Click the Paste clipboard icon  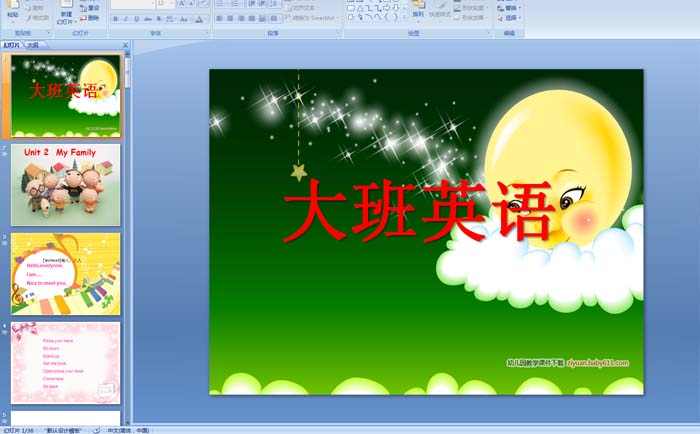point(13,4)
